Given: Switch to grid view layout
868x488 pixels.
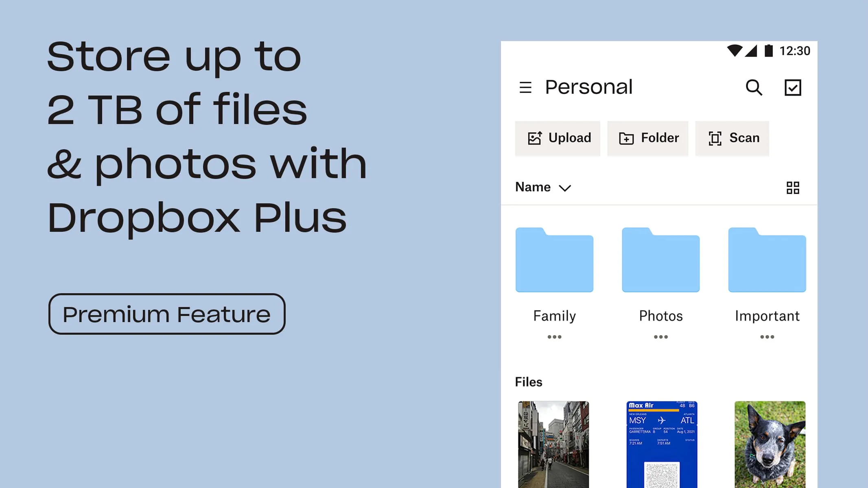Looking at the screenshot, I should [793, 187].
